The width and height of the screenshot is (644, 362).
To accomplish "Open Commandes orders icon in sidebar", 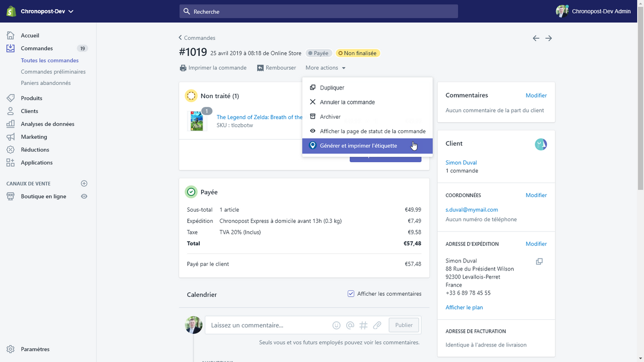I will coord(11,48).
